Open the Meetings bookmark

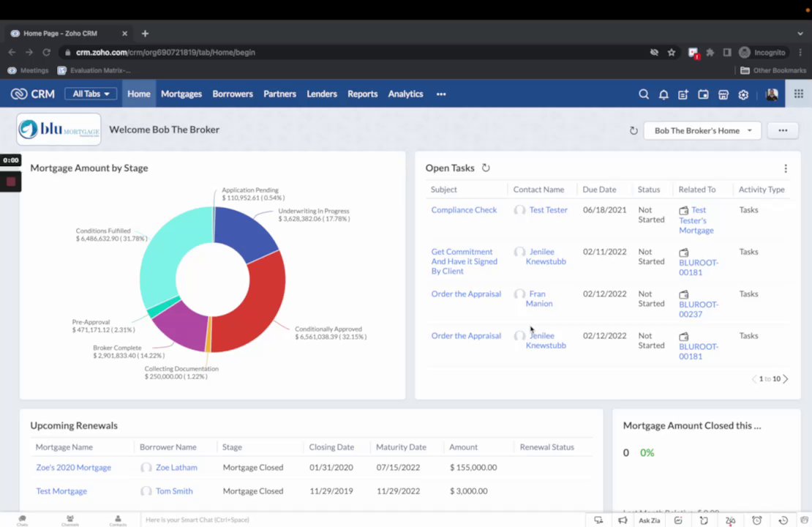[x=28, y=70]
